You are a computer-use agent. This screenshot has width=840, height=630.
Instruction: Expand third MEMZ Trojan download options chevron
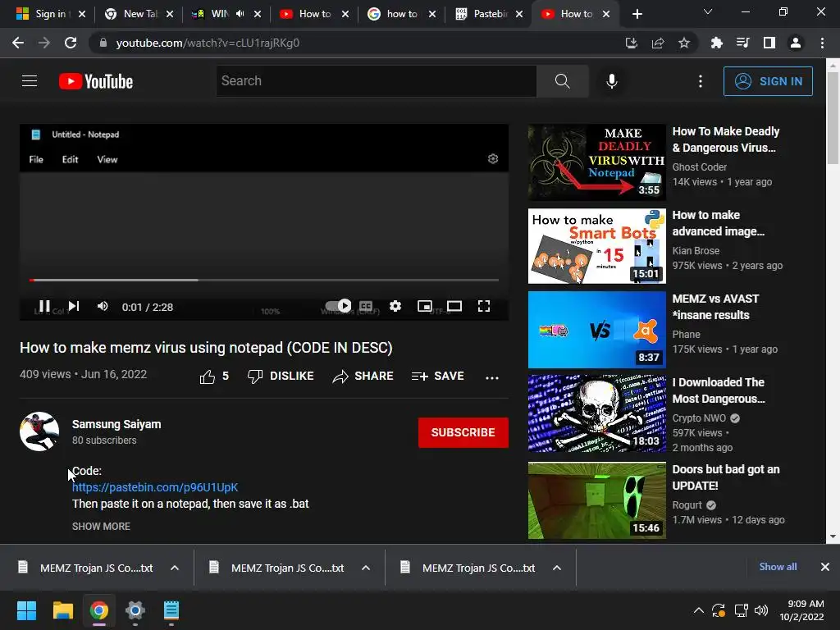(x=557, y=568)
